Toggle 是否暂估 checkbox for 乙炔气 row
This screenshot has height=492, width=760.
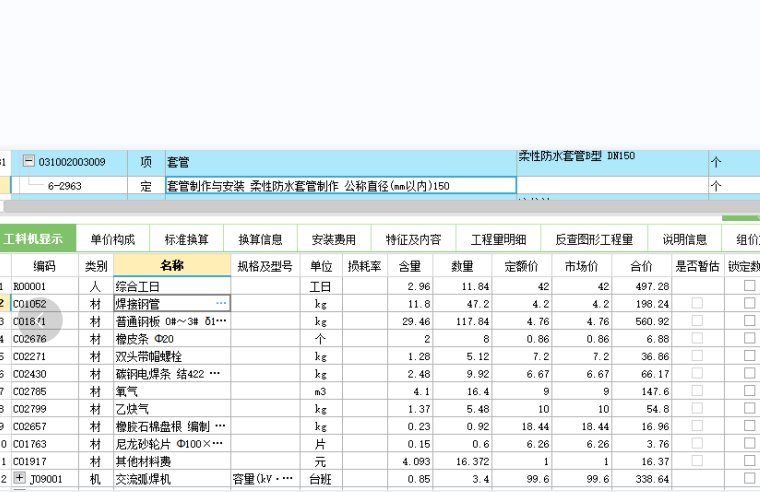(697, 408)
